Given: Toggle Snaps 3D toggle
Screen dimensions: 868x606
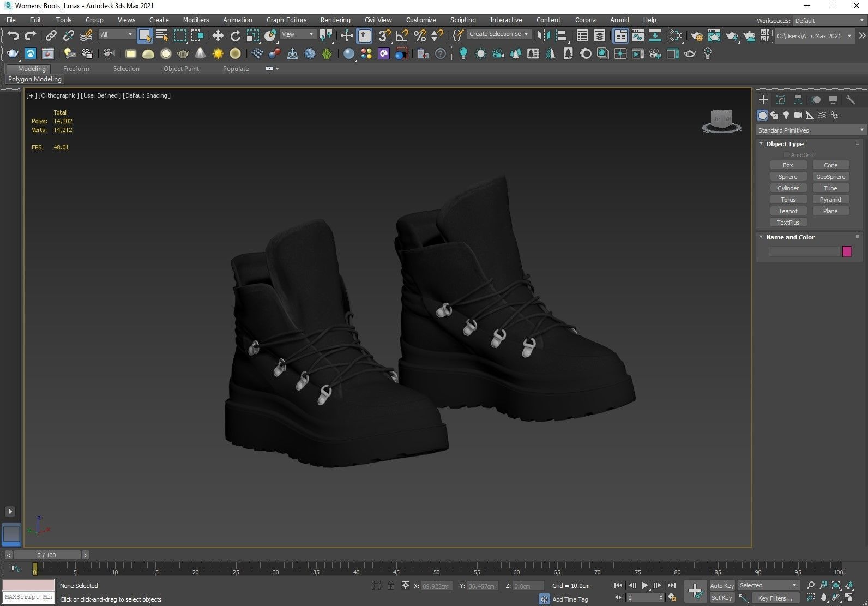Looking at the screenshot, I should click(384, 36).
